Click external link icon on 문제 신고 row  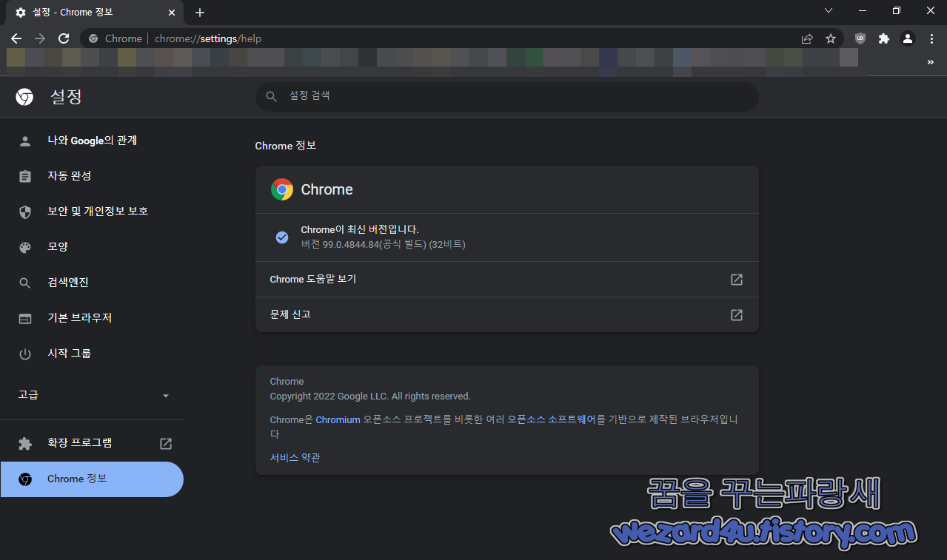[737, 315]
